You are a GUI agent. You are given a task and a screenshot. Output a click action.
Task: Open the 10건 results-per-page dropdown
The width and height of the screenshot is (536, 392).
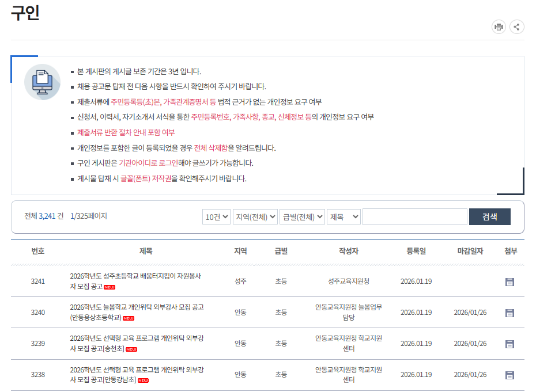[216, 216]
